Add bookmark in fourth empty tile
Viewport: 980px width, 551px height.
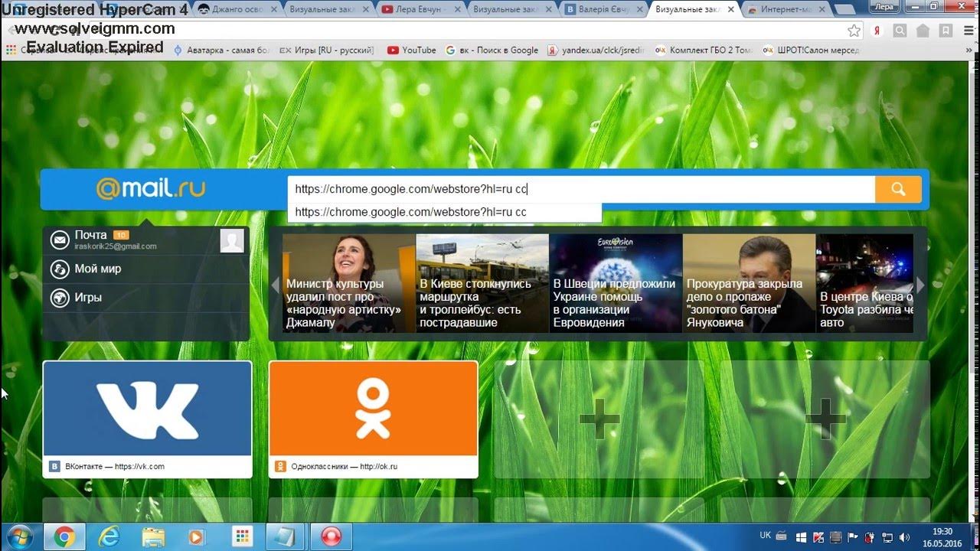pyautogui.click(x=825, y=419)
